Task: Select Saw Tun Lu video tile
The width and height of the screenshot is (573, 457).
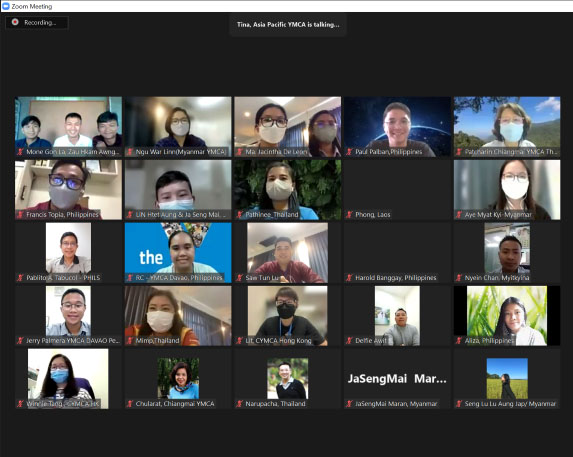Action: pos(288,253)
